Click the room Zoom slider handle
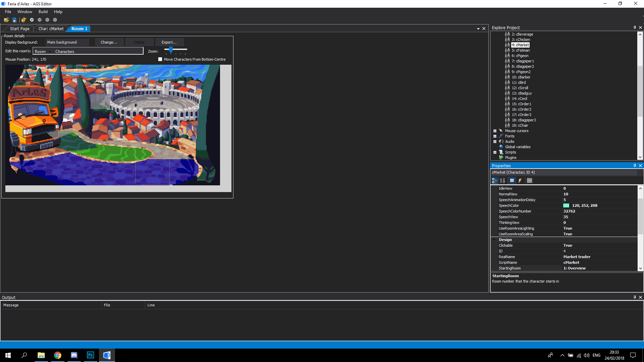This screenshot has height=362, width=644. coord(171,50)
